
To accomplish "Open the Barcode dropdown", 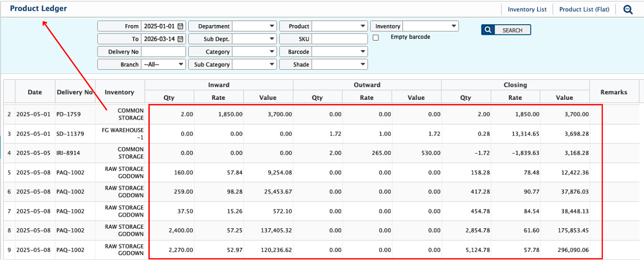I will (339, 52).
